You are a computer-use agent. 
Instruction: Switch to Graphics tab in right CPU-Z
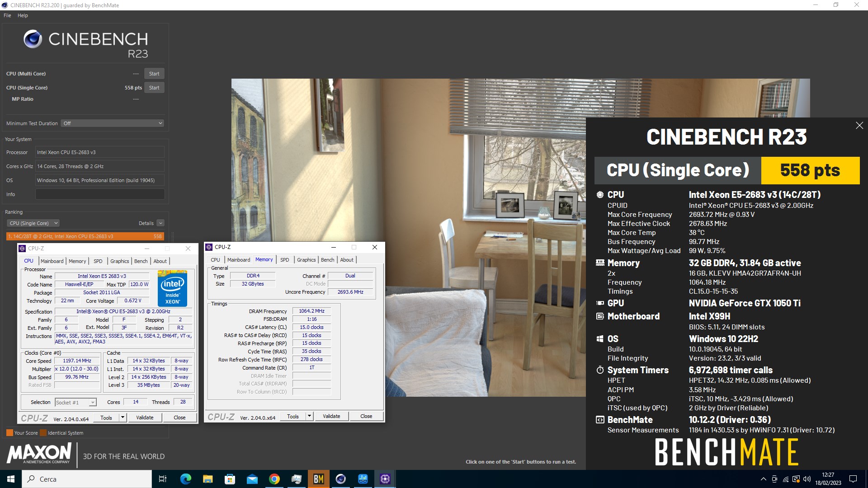(x=306, y=260)
